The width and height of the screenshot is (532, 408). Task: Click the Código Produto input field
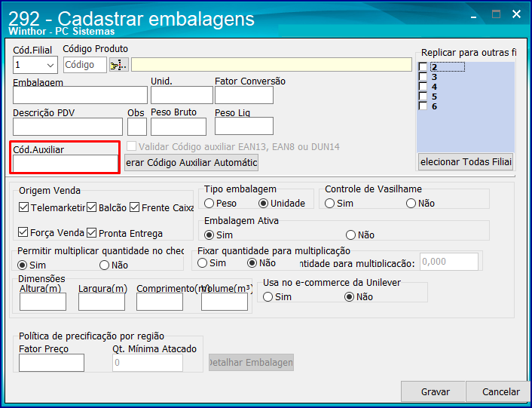(x=85, y=65)
